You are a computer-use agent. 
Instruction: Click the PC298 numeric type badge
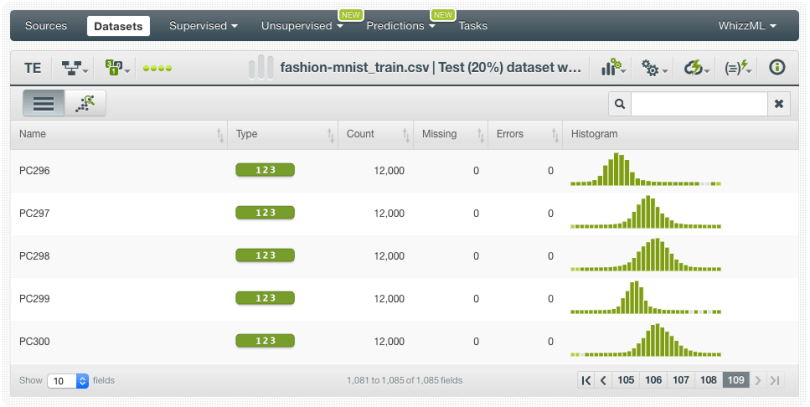265,256
